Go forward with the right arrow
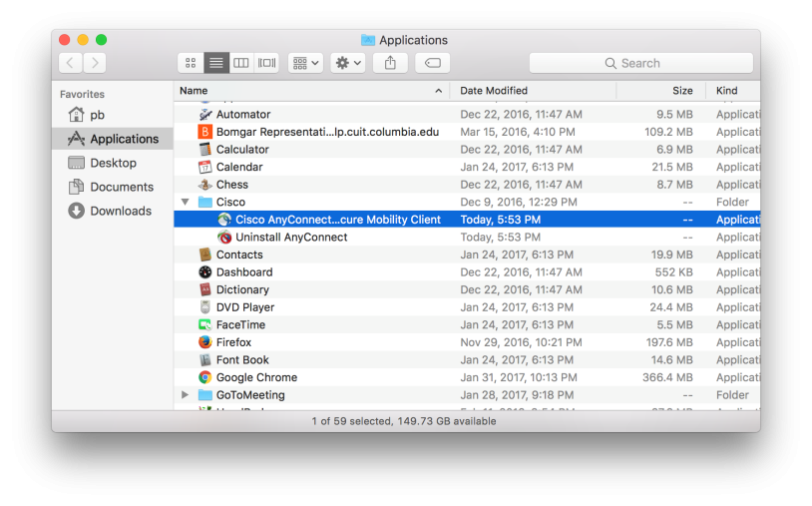Screen dimensions: 812x506 (95, 63)
